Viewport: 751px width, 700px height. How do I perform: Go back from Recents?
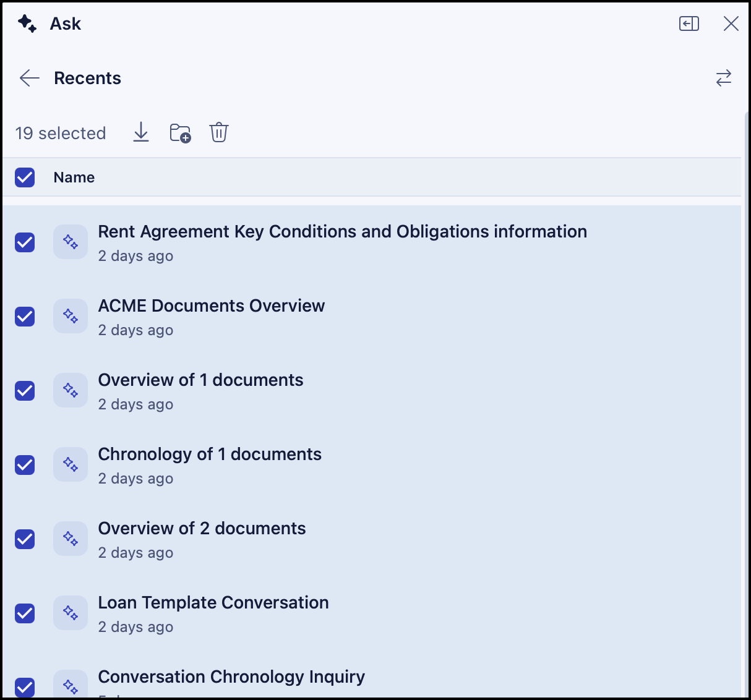tap(29, 78)
